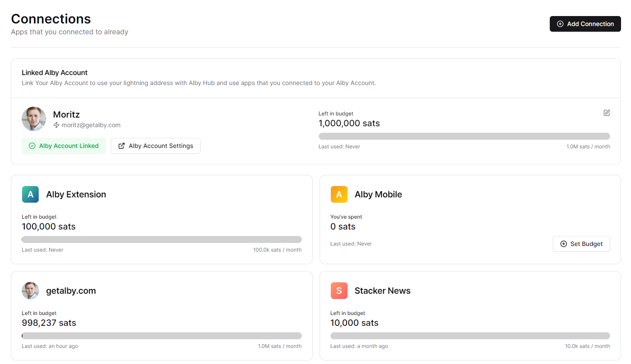Click 'Last used: a month ago' text

(x=359, y=346)
